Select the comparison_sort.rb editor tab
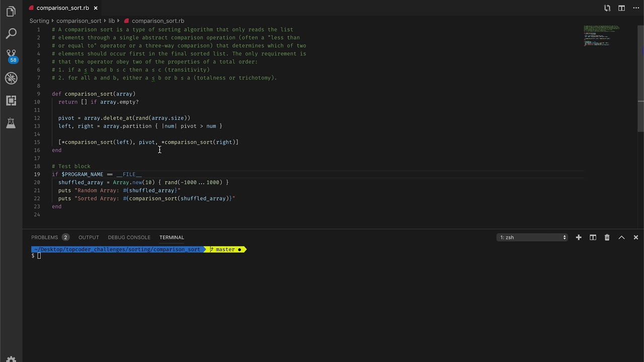Viewport: 644px width, 362px height. click(x=63, y=8)
